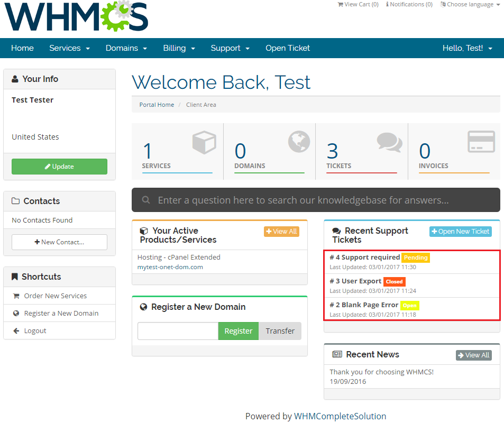Viewport: 504px width, 423px height.
Task: Click the Closed status badge
Action: click(394, 282)
